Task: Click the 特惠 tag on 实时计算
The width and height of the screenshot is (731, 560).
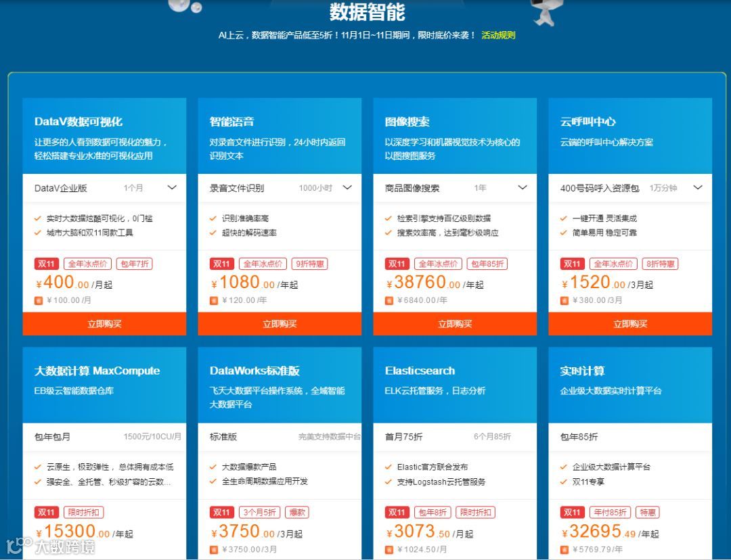Action: click(648, 513)
